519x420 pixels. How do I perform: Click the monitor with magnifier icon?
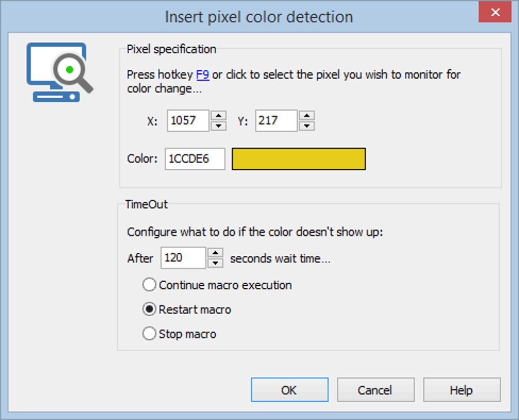[60, 72]
